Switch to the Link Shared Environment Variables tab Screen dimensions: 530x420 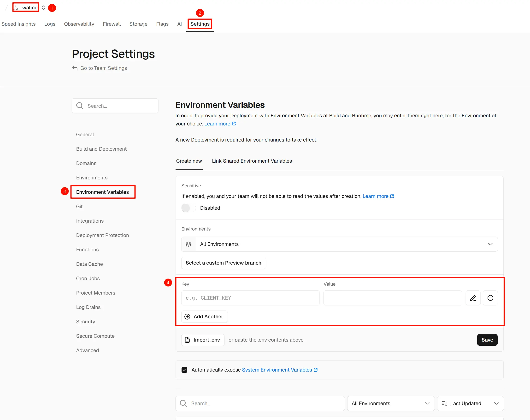tap(252, 161)
